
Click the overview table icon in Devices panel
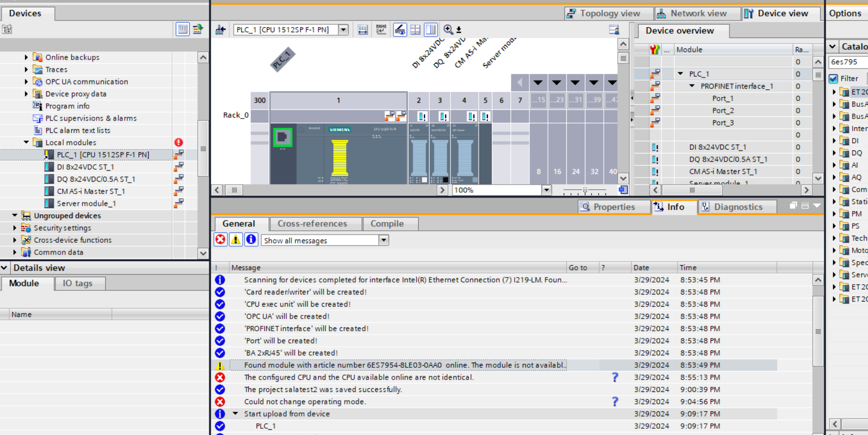pyautogui.click(x=183, y=29)
